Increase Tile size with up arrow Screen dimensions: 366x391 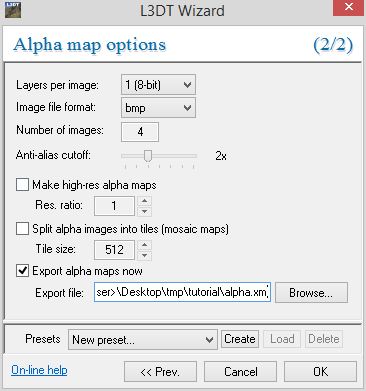pyautogui.click(x=144, y=245)
